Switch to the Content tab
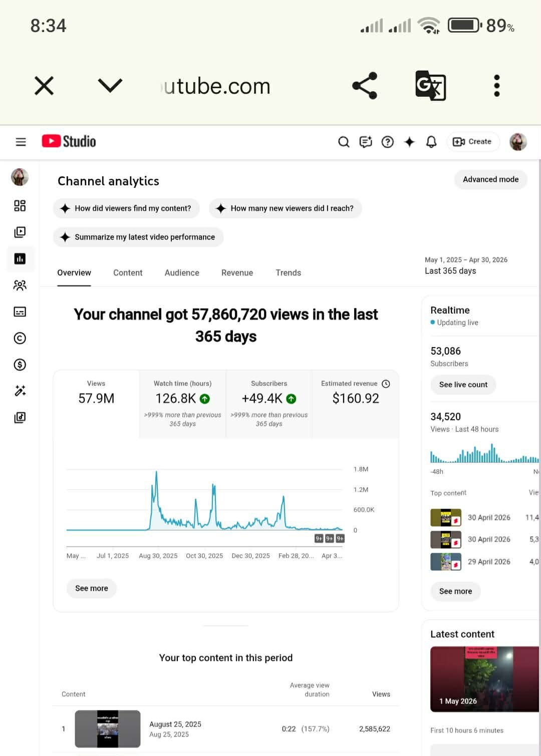This screenshot has width=541, height=756. click(x=128, y=273)
